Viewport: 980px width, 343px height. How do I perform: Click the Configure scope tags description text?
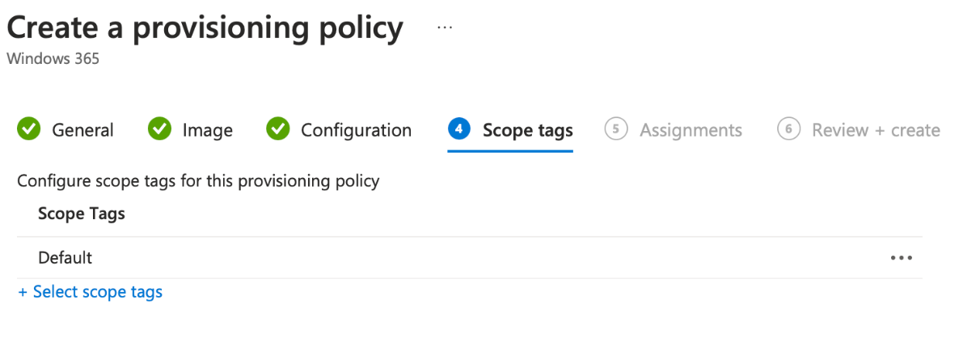tap(198, 181)
